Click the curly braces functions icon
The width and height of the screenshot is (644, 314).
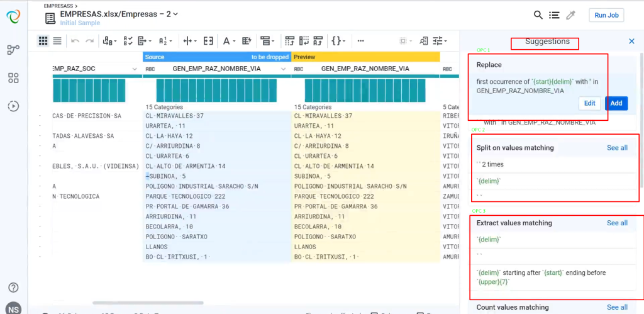point(337,41)
